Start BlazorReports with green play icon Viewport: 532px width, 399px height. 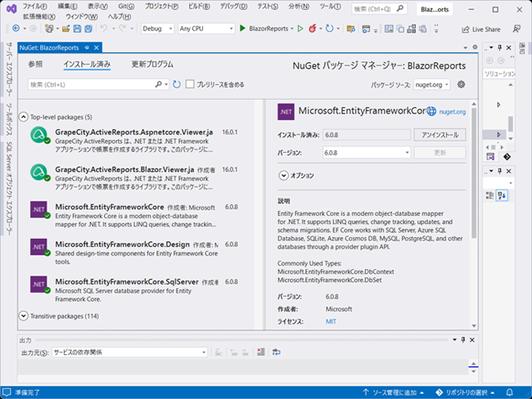[x=242, y=29]
